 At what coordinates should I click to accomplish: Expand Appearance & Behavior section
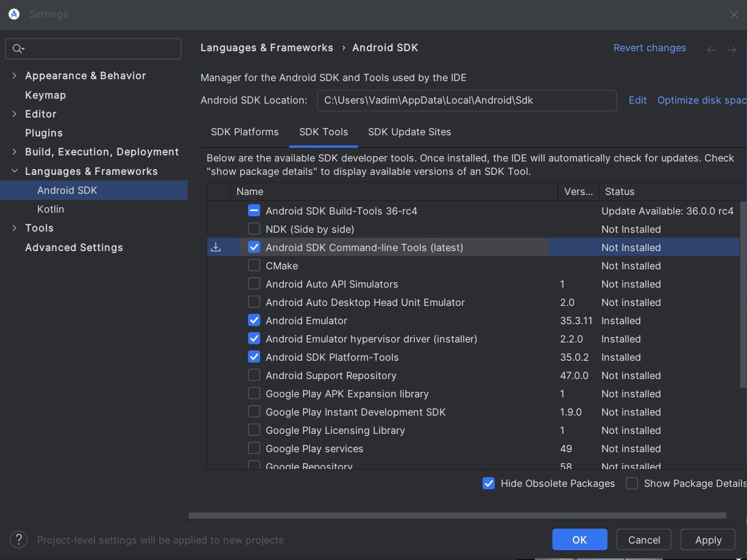click(15, 76)
